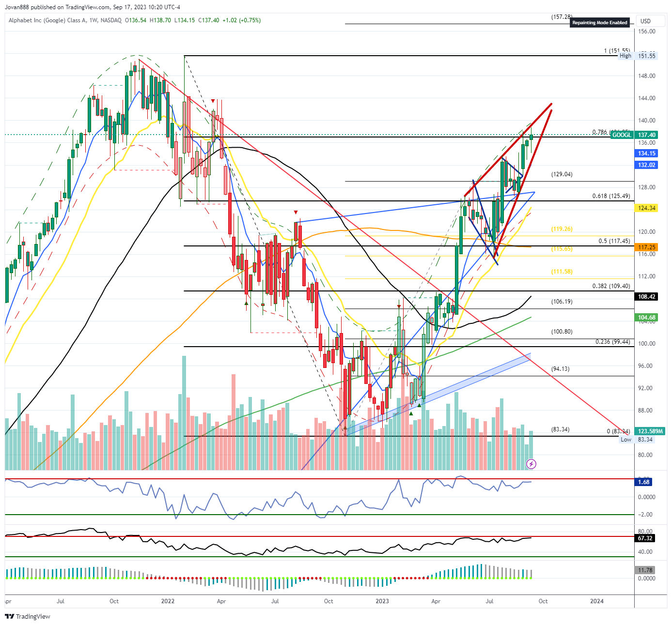
Task: Click the (157.28) level label at the top
Action: click(562, 17)
